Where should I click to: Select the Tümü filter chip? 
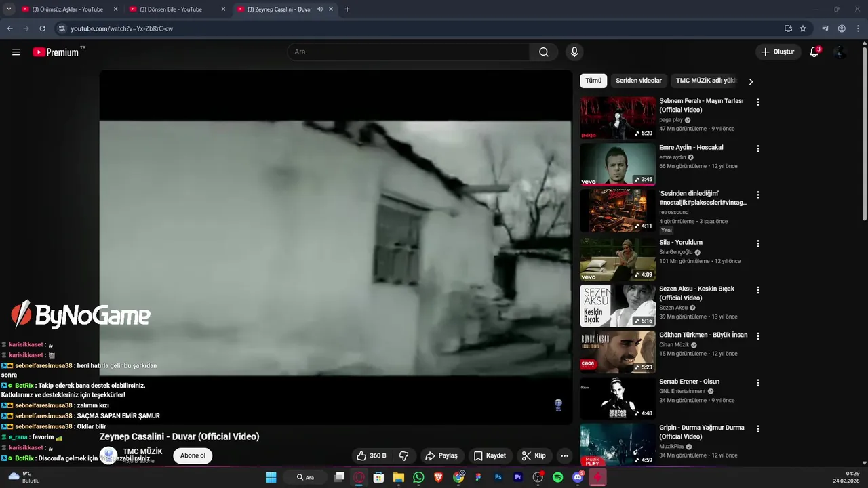593,81
